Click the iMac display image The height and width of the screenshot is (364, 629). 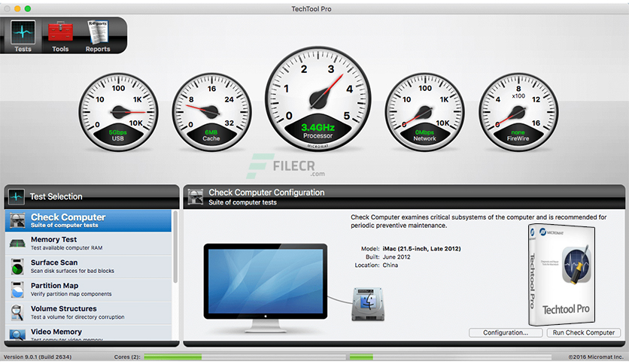click(265, 288)
